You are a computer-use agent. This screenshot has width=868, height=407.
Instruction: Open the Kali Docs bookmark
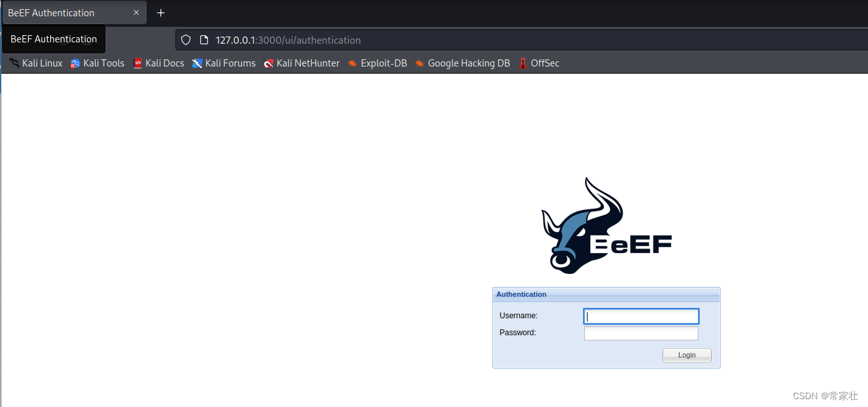pos(158,63)
